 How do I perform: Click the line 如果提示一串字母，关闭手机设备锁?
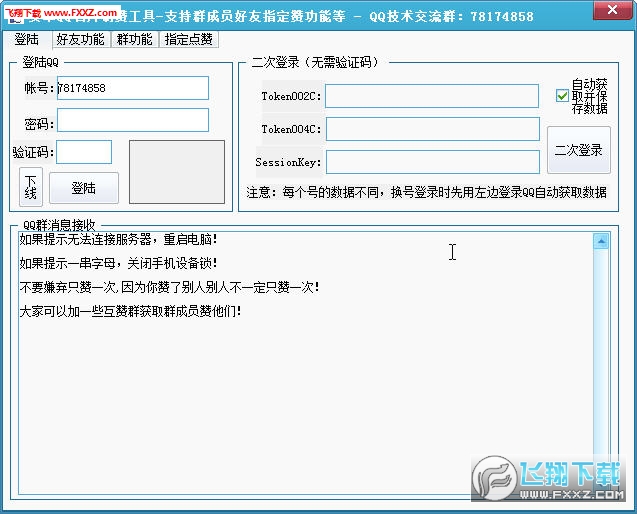(x=118, y=263)
